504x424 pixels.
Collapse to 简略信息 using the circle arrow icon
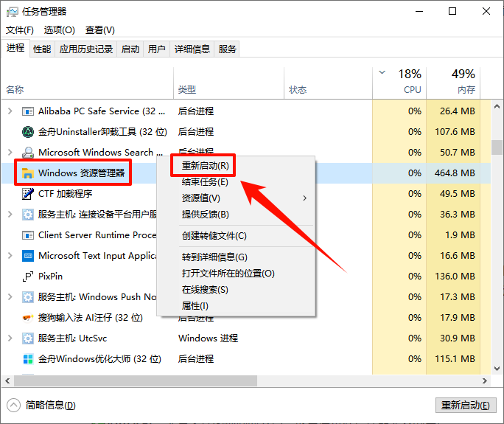[13, 406]
